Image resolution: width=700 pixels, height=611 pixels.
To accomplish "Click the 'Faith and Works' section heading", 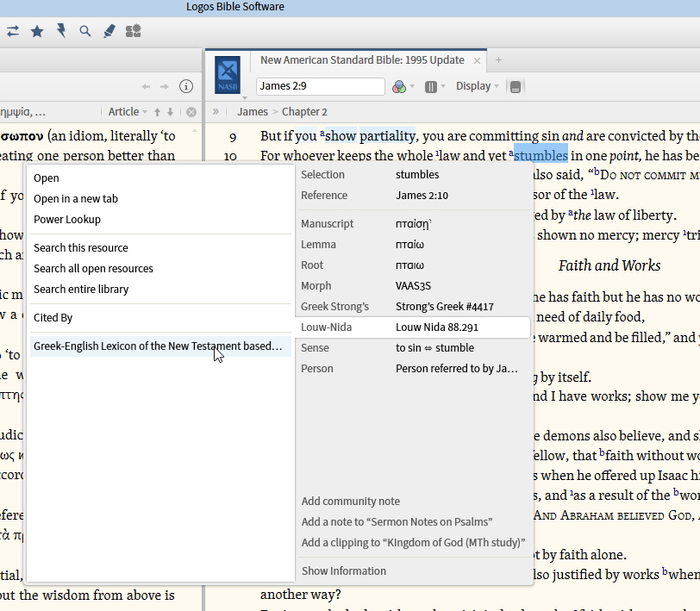I will (x=609, y=265).
